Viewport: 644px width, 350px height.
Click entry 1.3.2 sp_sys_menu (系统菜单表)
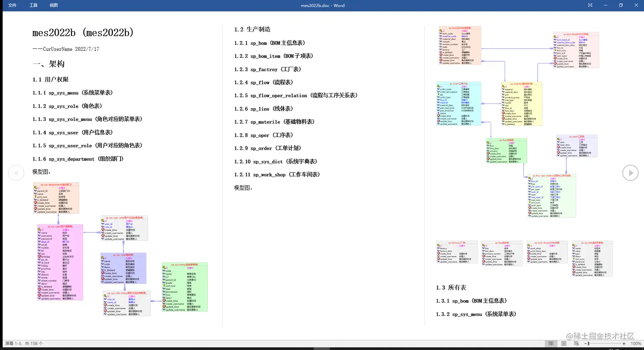click(476, 314)
